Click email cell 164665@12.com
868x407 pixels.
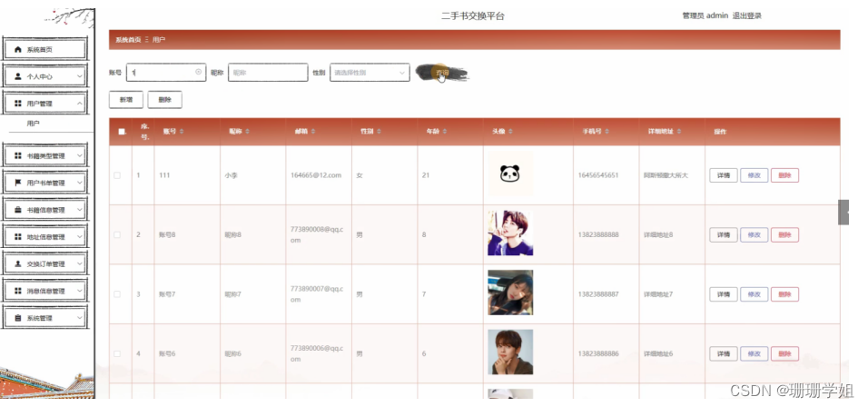(316, 175)
